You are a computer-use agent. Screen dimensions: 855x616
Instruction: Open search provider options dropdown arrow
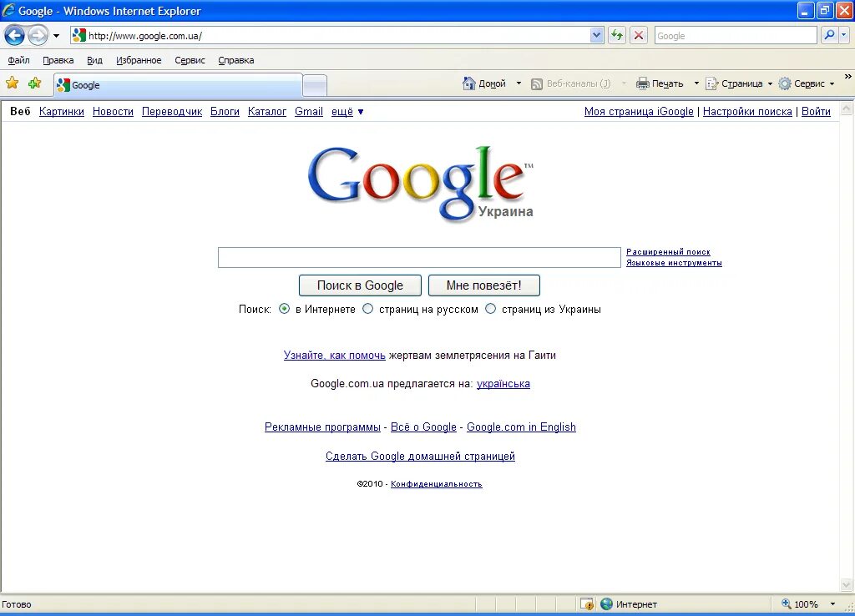click(x=843, y=36)
